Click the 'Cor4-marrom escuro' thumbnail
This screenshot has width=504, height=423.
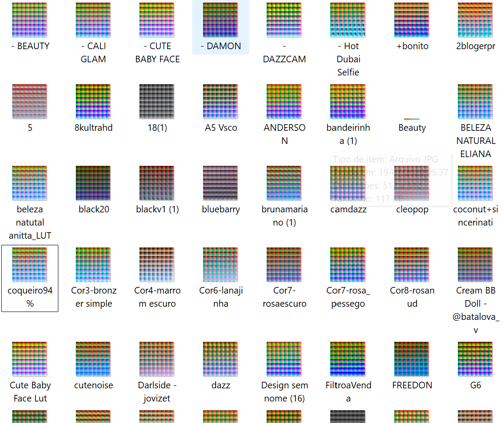tap(157, 265)
